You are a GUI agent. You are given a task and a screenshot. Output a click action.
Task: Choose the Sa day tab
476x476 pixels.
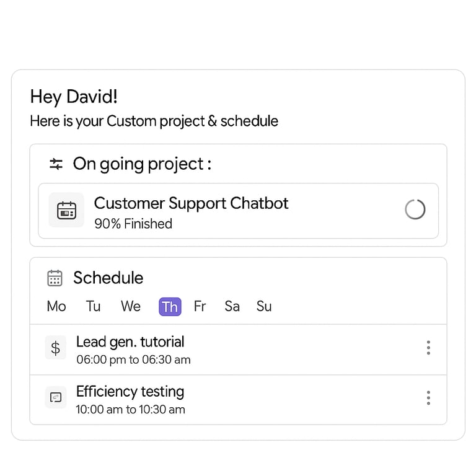(x=232, y=306)
